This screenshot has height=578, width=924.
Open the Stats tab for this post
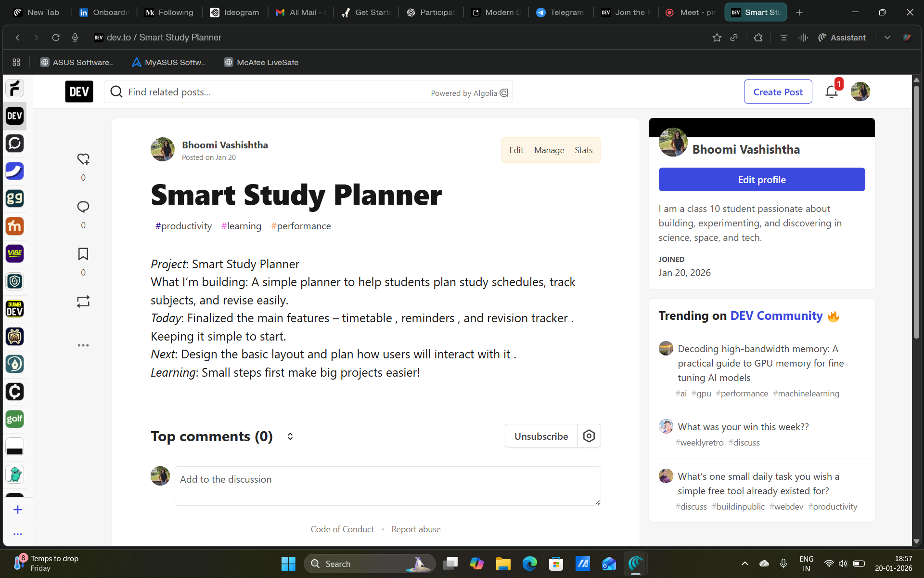pyautogui.click(x=583, y=150)
